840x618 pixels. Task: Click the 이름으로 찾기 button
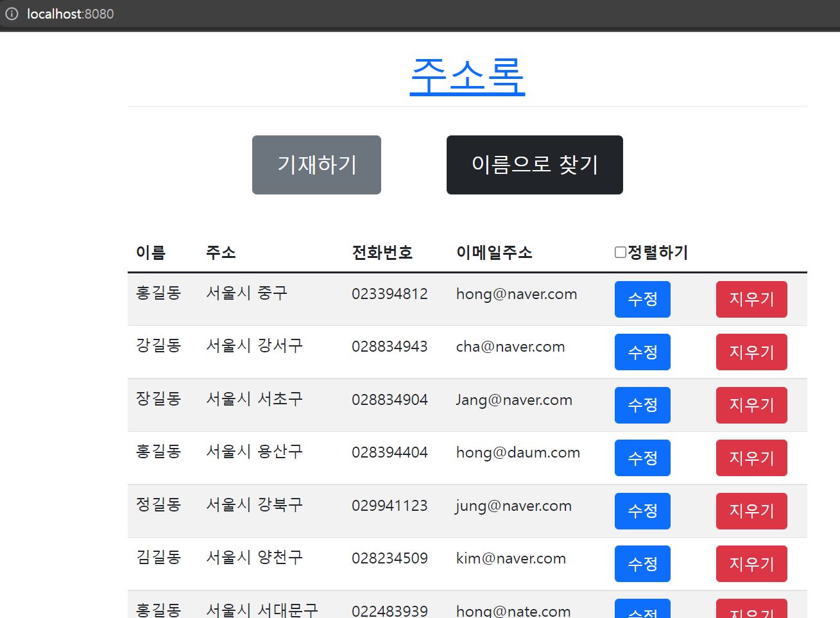[535, 165]
